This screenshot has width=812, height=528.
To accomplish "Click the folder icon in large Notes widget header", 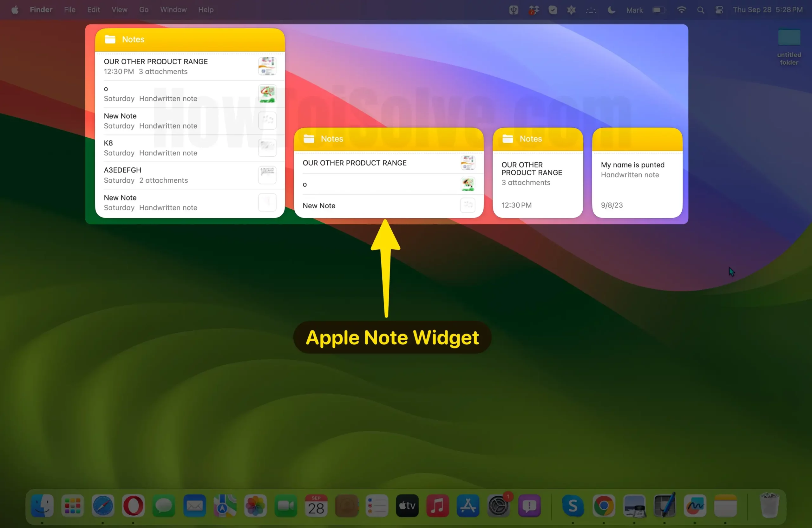I will pos(110,40).
